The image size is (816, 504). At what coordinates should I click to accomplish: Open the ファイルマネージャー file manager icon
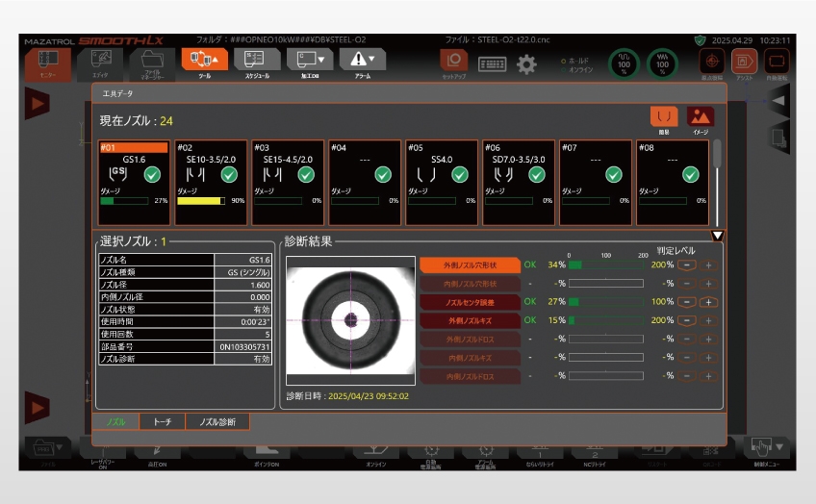[x=152, y=62]
